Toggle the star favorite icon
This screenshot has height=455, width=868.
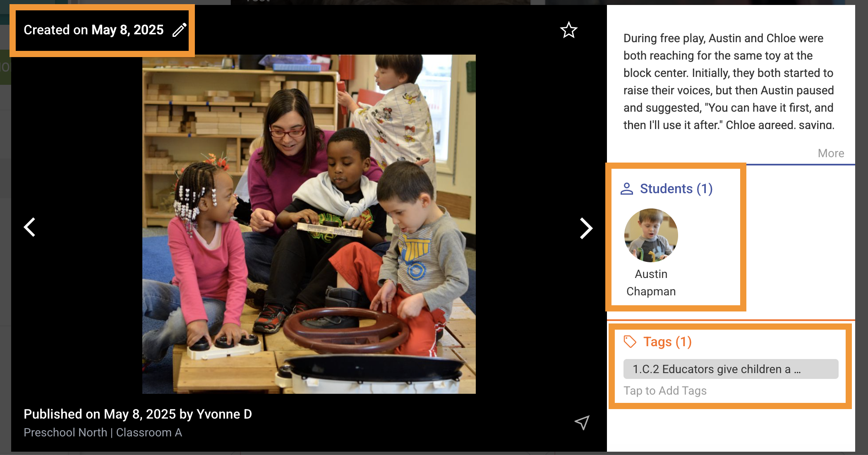pos(568,30)
